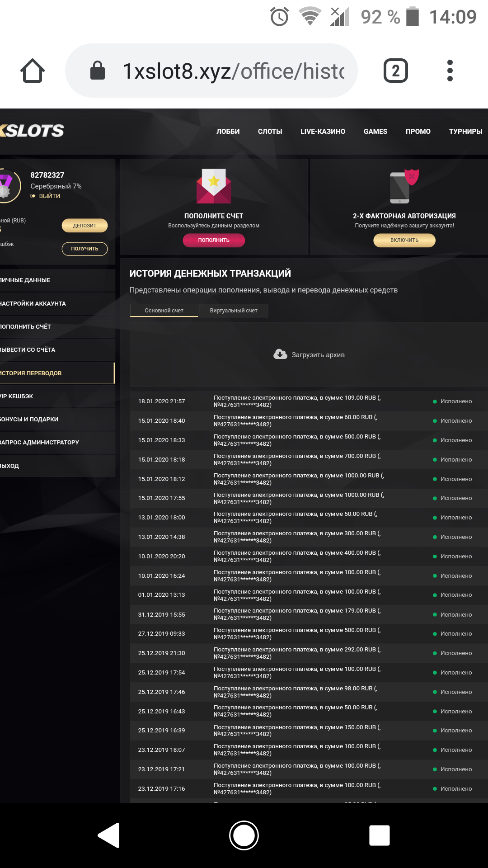The width and height of the screenshot is (488, 868).
Task: Open ЗАПРОС АДМИНИСТРАТОРУ in sidebar
Action: [x=57, y=443]
